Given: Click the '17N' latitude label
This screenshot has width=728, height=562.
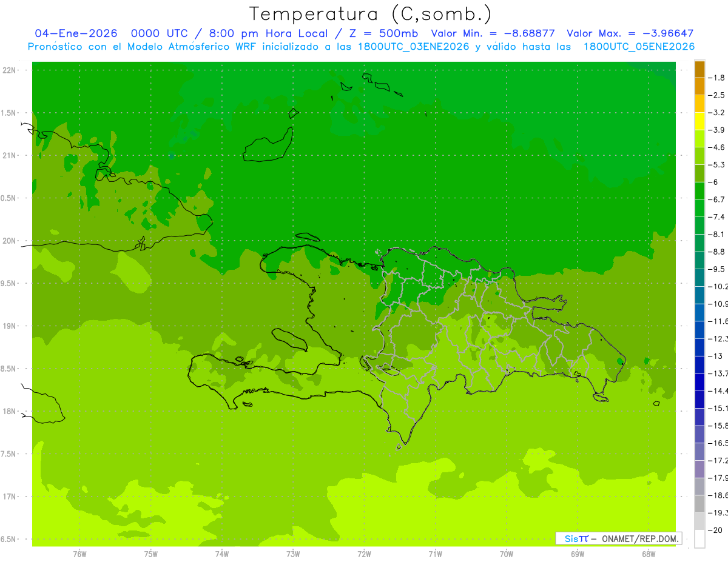Looking at the screenshot, I should pyautogui.click(x=9, y=497).
